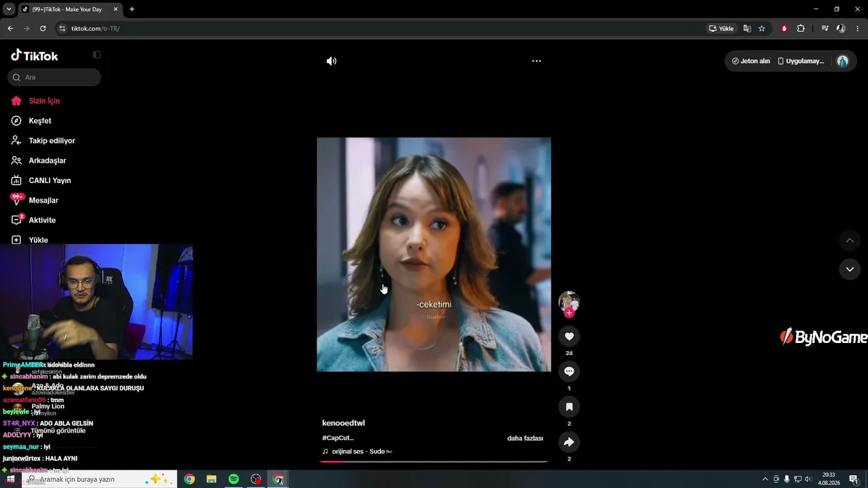The height and width of the screenshot is (488, 868).
Task: Install the app via the address bar Yükle button
Action: click(722, 28)
